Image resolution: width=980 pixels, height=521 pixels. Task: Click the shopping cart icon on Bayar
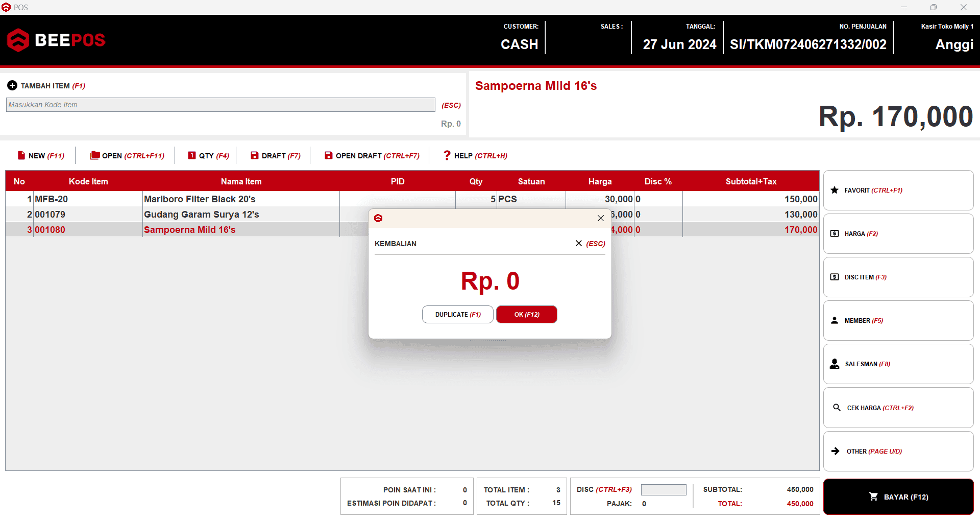click(873, 496)
